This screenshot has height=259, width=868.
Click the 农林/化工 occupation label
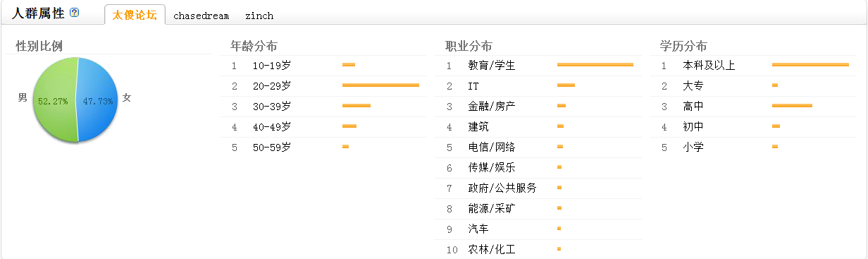(x=492, y=250)
